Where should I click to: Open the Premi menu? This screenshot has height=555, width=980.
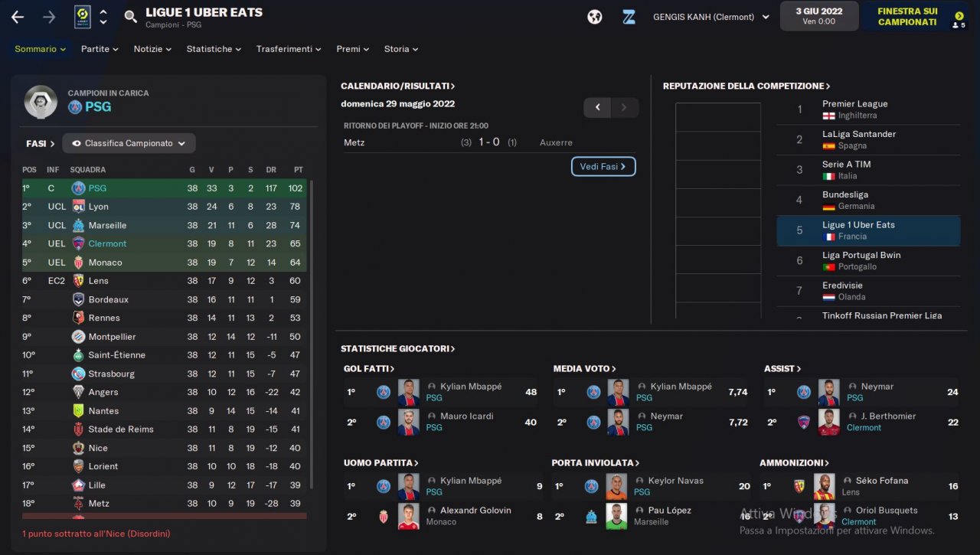click(352, 49)
